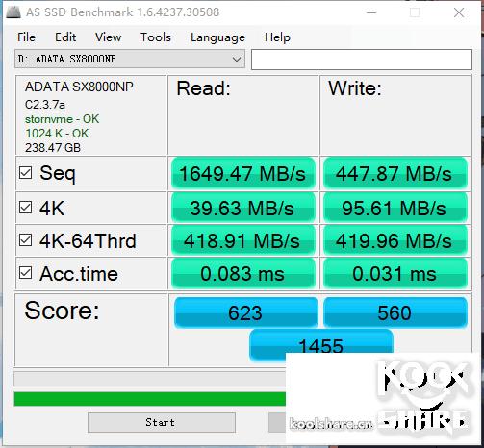Toggle the Acc.time test checkbox
Screen dimensions: 484x448
[x=25, y=273]
